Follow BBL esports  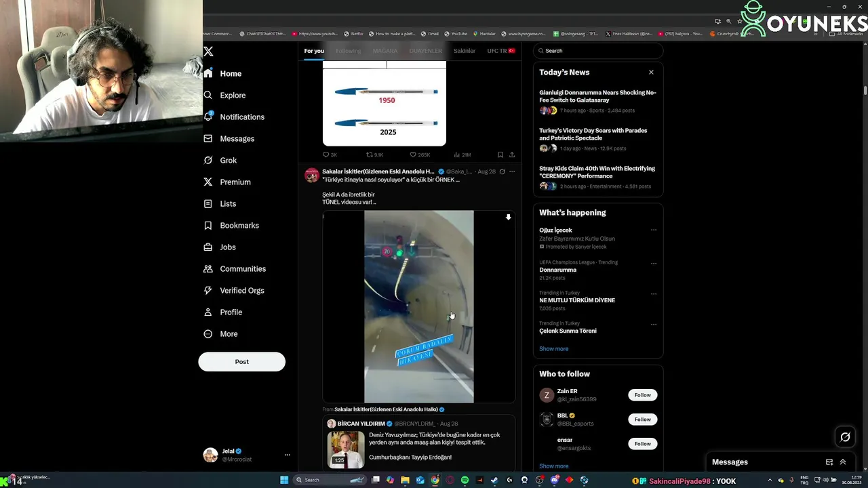tap(642, 420)
